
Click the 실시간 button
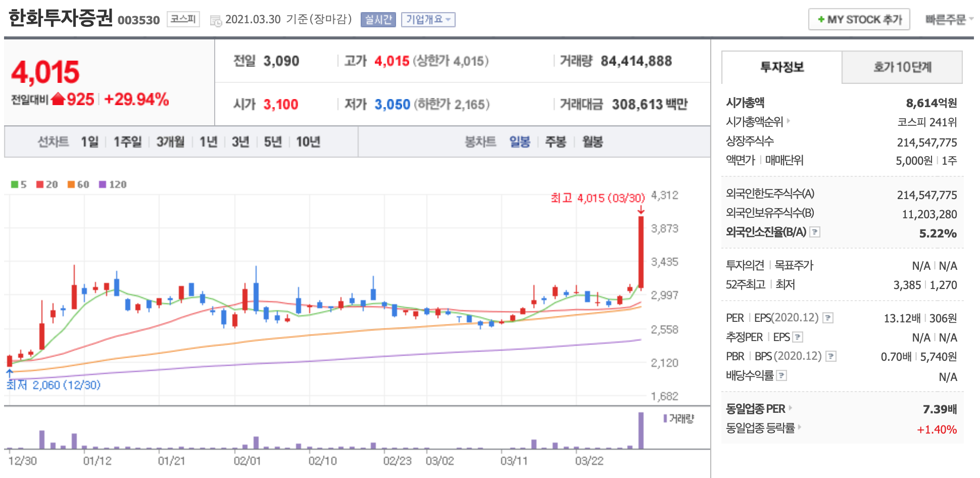click(x=378, y=20)
